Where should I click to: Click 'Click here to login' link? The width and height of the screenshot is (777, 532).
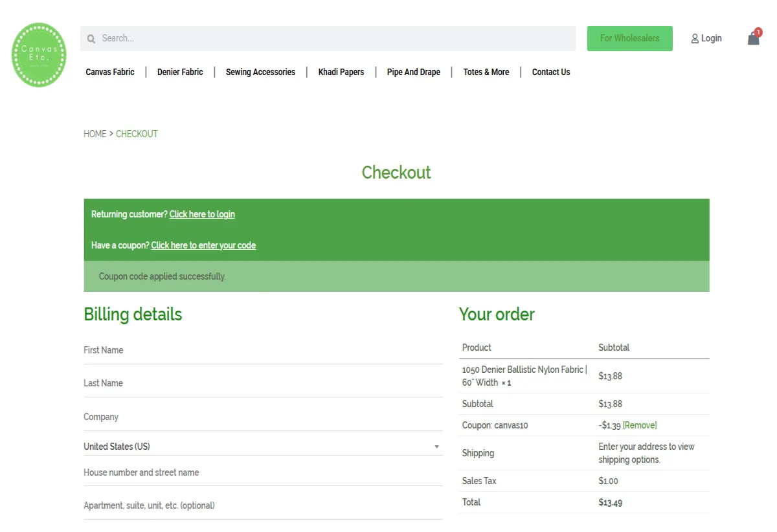[202, 214]
